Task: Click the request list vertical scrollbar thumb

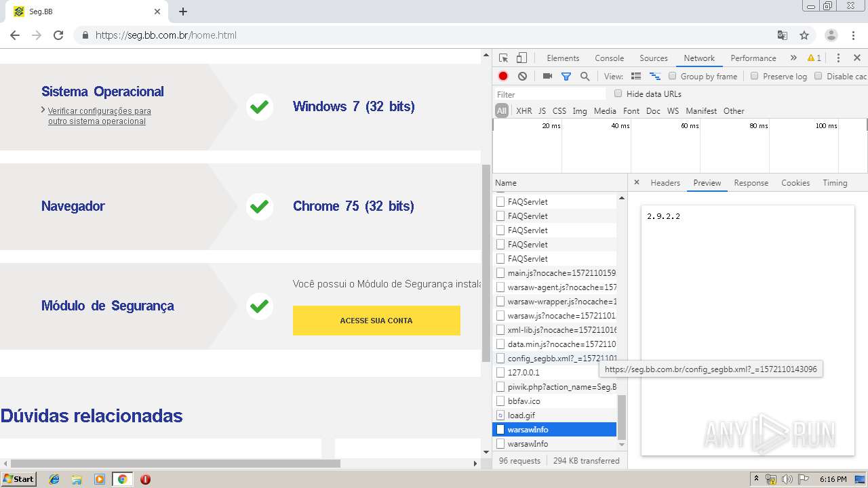Action: 621,416
